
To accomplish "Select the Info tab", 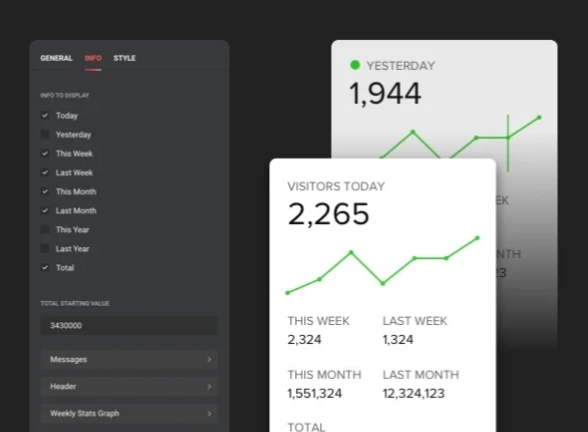I will tap(93, 58).
